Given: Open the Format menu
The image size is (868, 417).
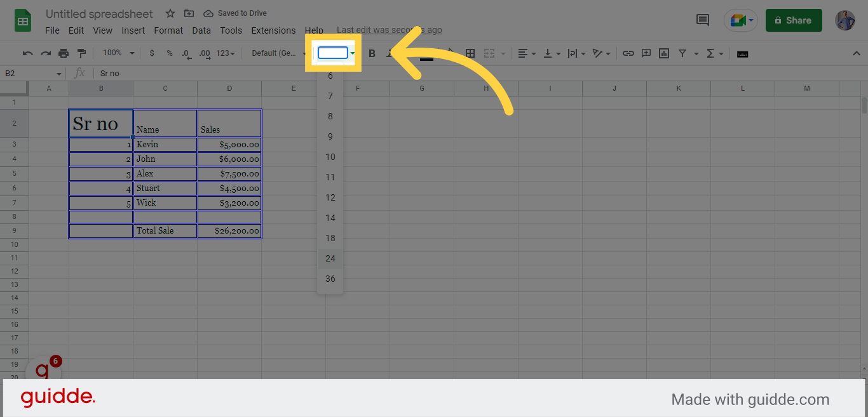Looking at the screenshot, I should tap(168, 30).
